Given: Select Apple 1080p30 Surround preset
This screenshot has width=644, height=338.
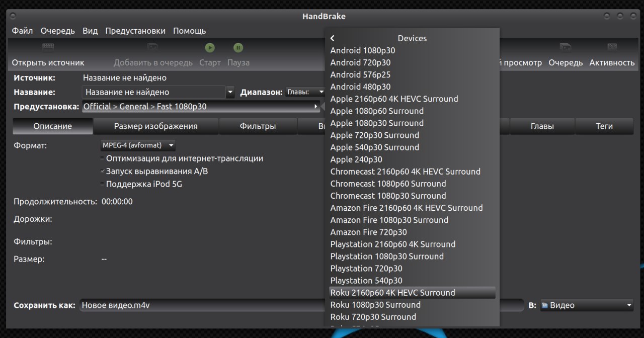Looking at the screenshot, I should 412,123.
